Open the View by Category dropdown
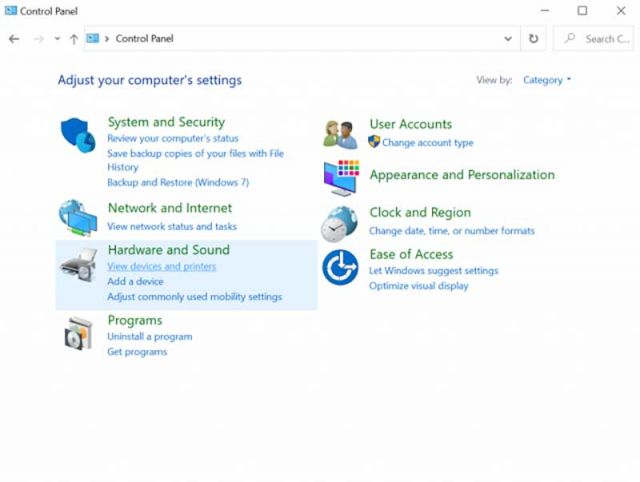The height and width of the screenshot is (482, 640). (547, 80)
